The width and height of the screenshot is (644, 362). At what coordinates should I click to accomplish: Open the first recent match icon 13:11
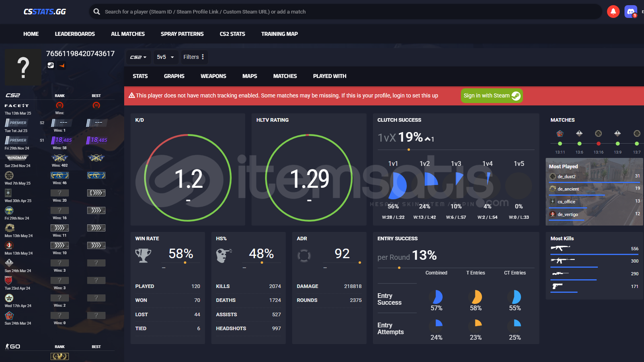point(560,134)
